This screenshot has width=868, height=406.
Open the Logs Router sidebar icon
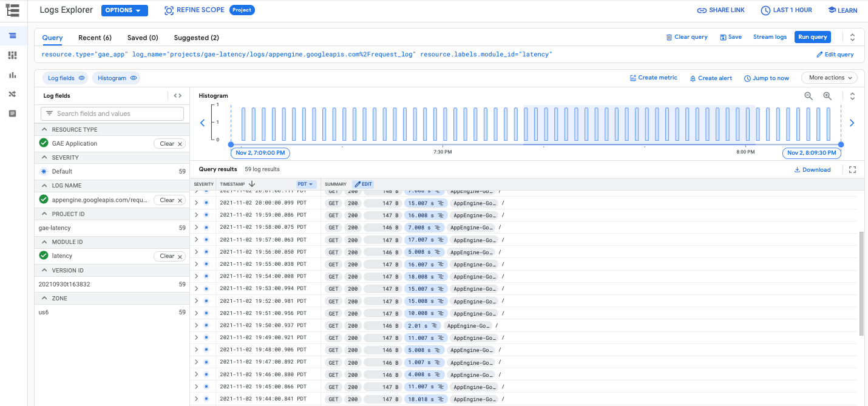tap(13, 94)
